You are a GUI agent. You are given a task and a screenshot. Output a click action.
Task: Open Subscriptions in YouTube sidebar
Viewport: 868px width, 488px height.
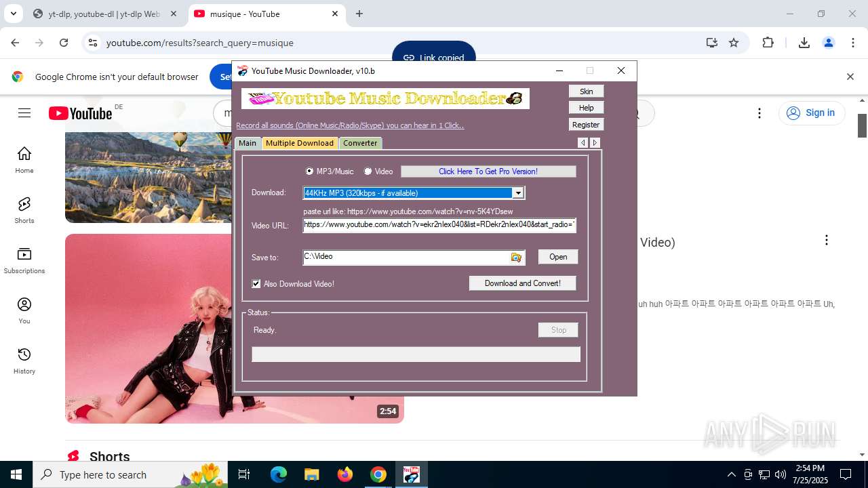[24, 260]
